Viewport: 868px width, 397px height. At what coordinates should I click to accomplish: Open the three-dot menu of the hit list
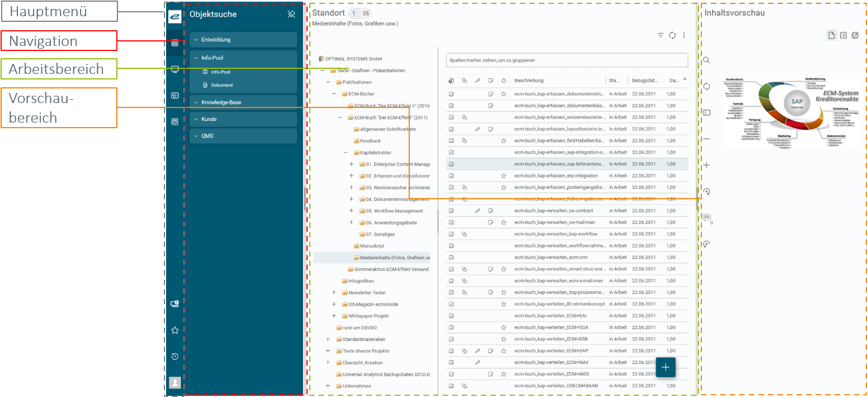tap(683, 35)
